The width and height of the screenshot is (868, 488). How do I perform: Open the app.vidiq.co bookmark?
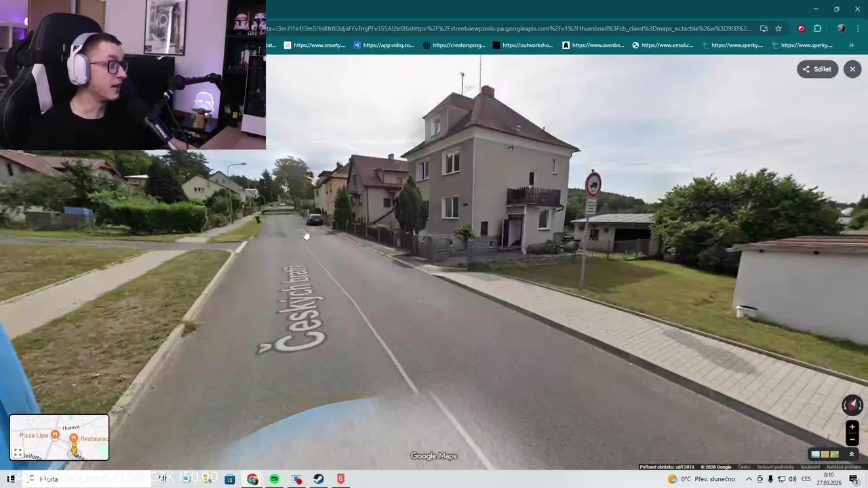(x=384, y=45)
